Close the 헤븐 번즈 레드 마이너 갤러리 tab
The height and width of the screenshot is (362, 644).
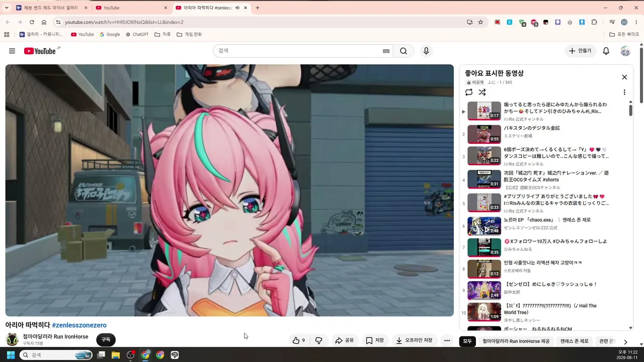86,8
